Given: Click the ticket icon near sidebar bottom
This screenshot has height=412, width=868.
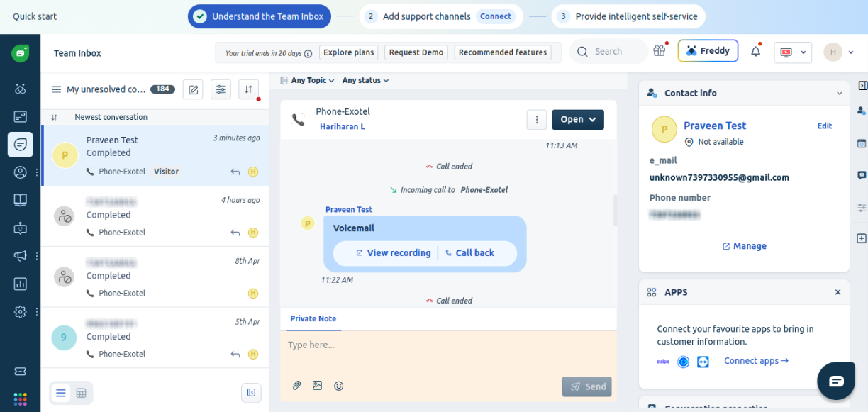Looking at the screenshot, I should click(20, 372).
